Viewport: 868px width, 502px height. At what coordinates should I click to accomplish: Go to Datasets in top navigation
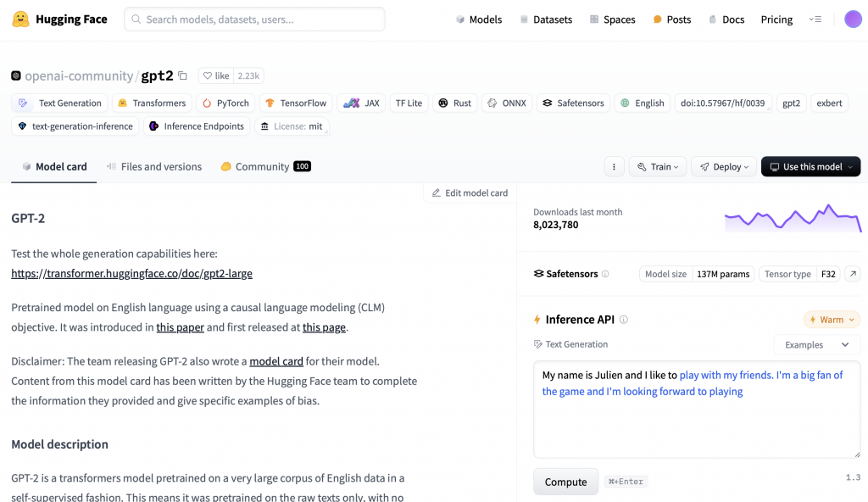546,20
